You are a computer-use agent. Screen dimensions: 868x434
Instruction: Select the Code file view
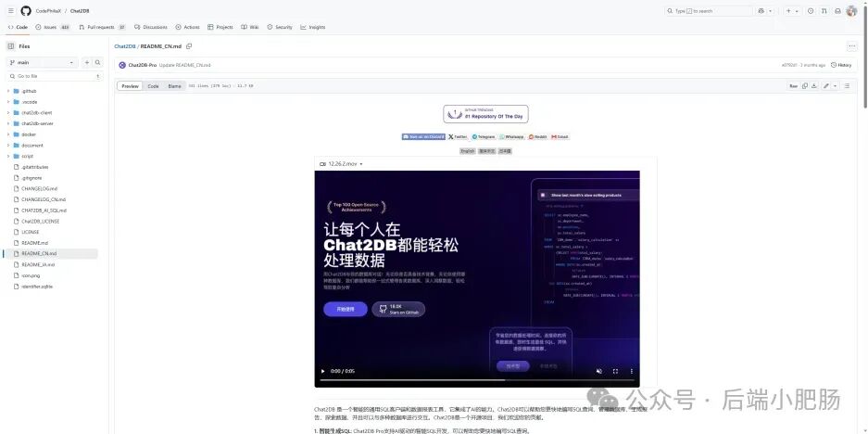coord(154,86)
